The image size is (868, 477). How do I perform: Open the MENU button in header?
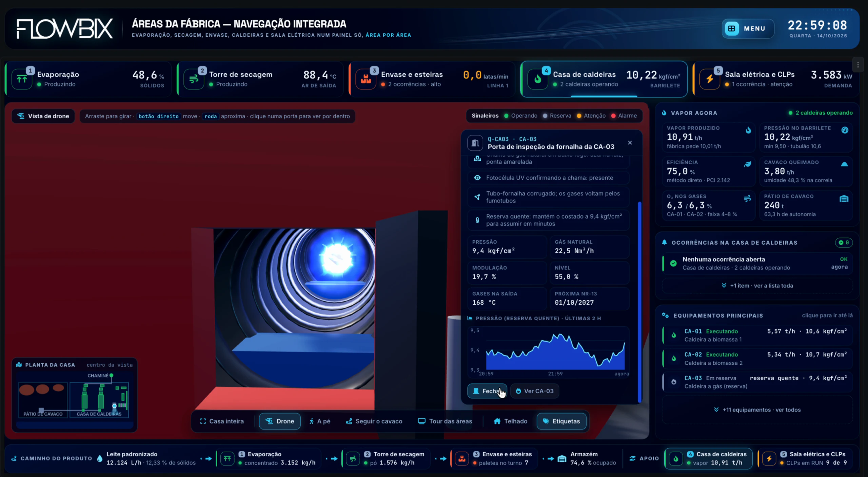(x=748, y=28)
